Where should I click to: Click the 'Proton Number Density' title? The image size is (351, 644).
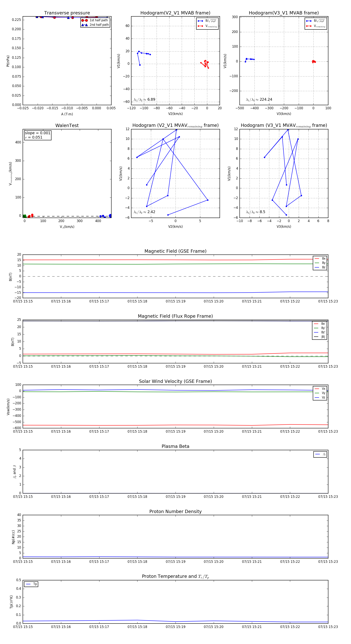[x=175, y=511]
